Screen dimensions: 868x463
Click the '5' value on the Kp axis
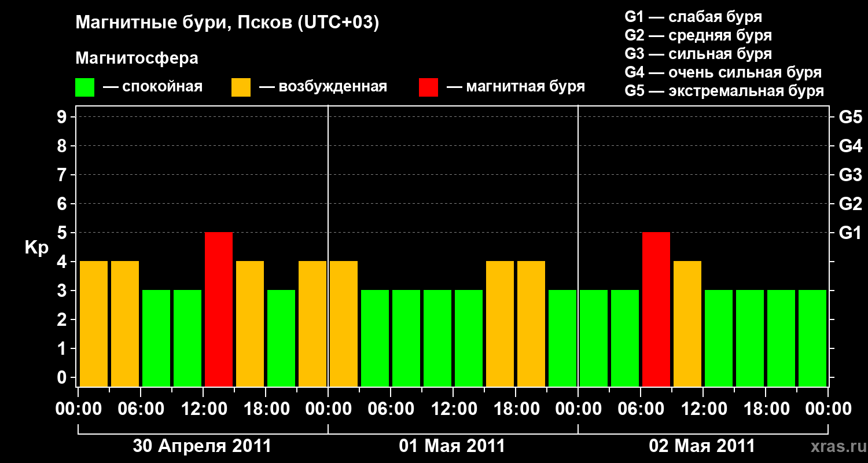(63, 233)
